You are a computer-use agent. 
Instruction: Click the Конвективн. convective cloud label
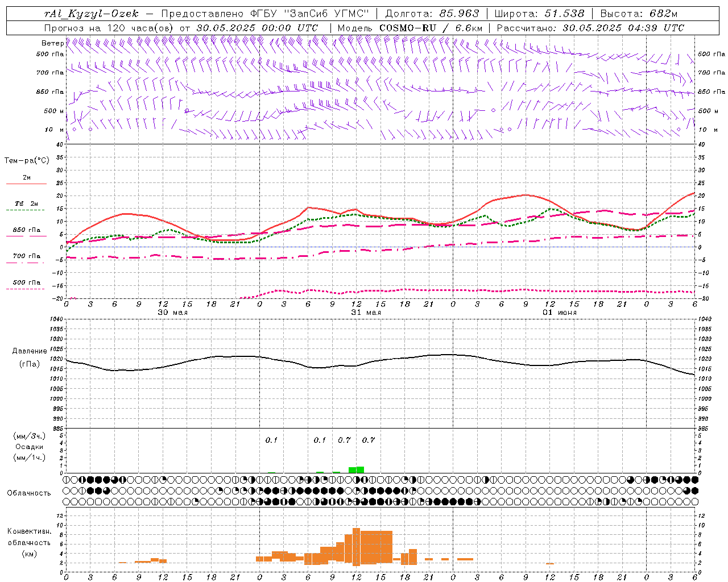[29, 531]
